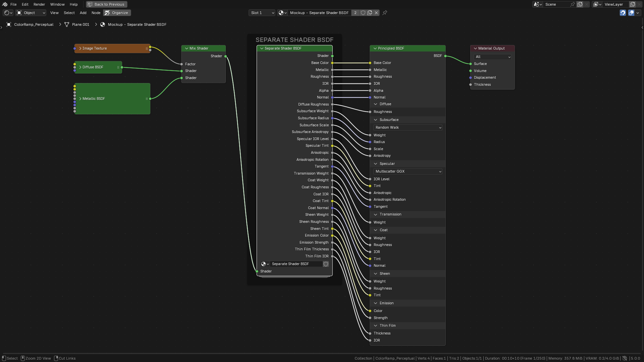Click the Select mouse hint in status bar
644x362 pixels.
pyautogui.click(x=10, y=358)
